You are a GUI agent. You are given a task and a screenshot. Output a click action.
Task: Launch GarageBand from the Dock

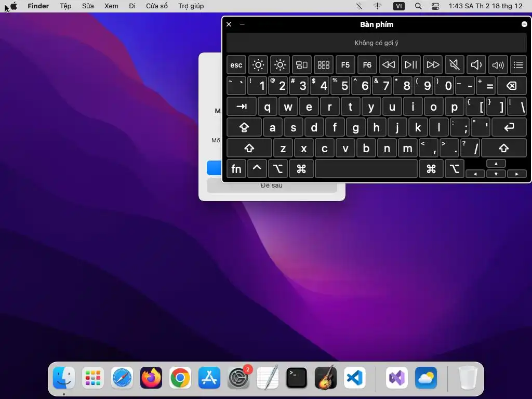(x=326, y=378)
